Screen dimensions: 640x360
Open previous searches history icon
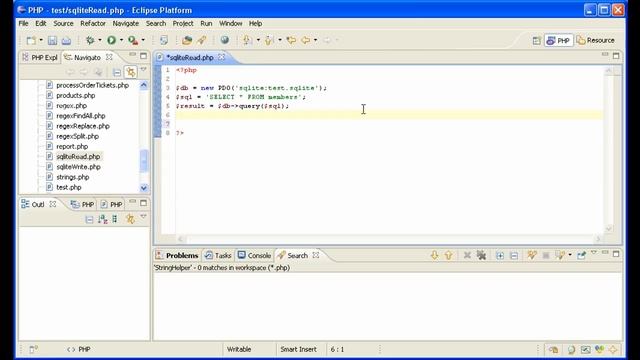pos(560,256)
